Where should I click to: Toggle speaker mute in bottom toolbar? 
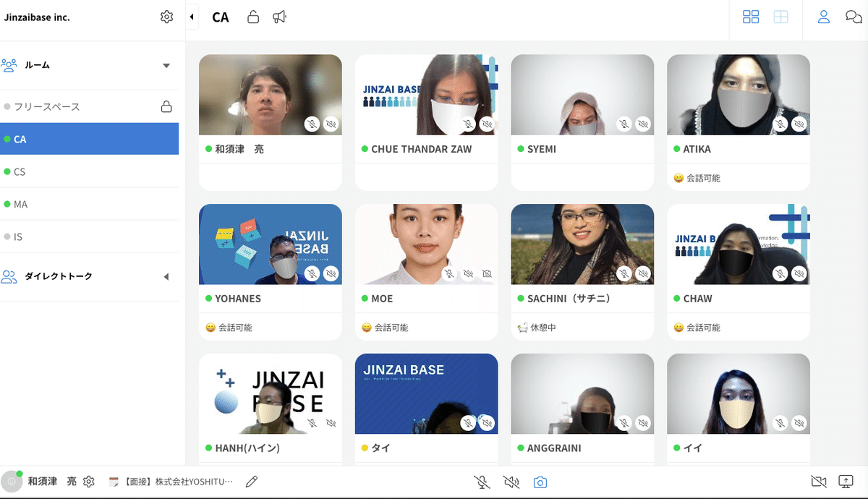(x=511, y=482)
